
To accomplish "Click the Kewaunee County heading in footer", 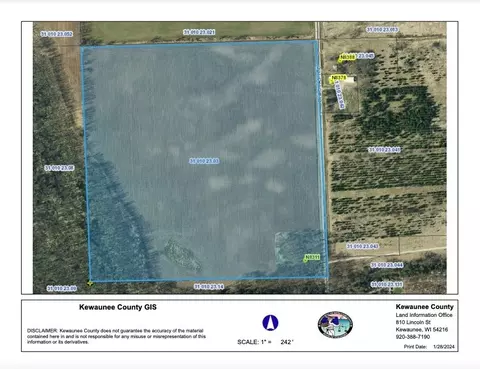I will 425,307.
